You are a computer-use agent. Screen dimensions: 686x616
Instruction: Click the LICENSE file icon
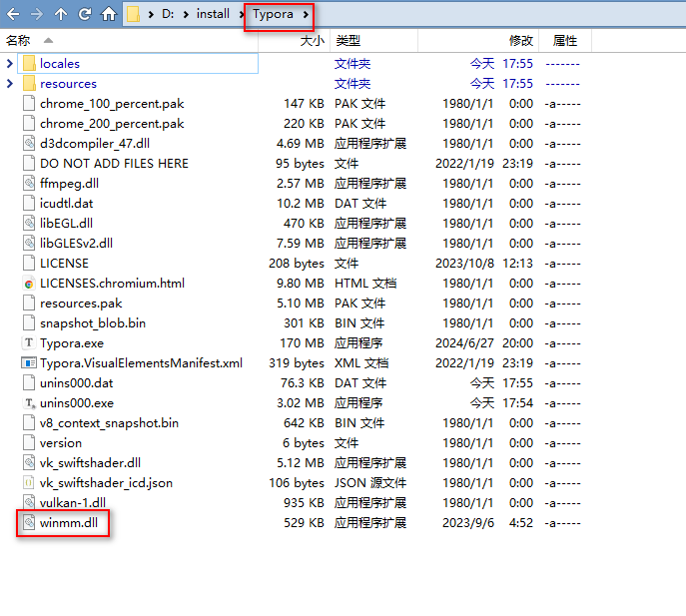point(29,263)
